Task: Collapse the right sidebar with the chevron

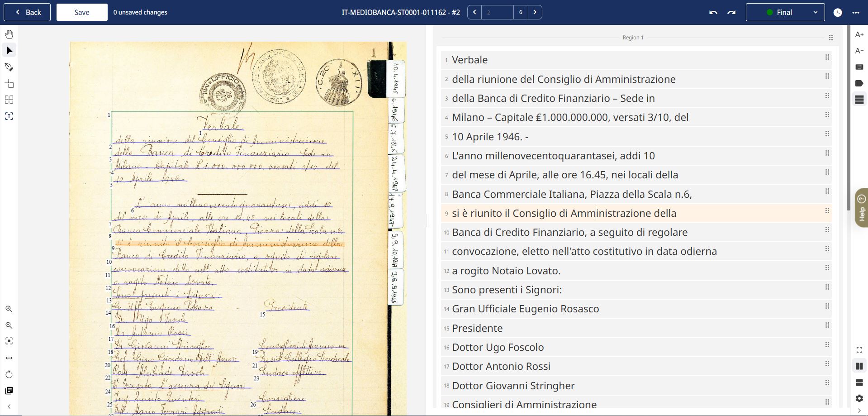Action: point(859,411)
